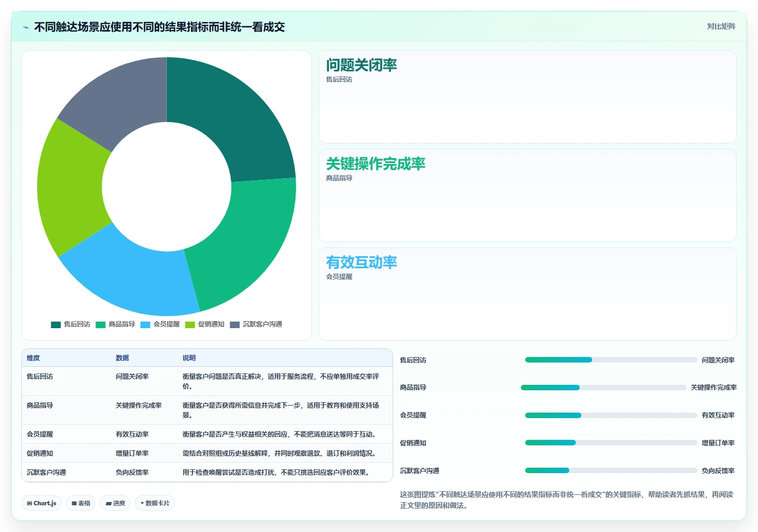758x532 pixels.
Task: Click the 增量订单率 label beside the progress bar
Action: [718, 443]
